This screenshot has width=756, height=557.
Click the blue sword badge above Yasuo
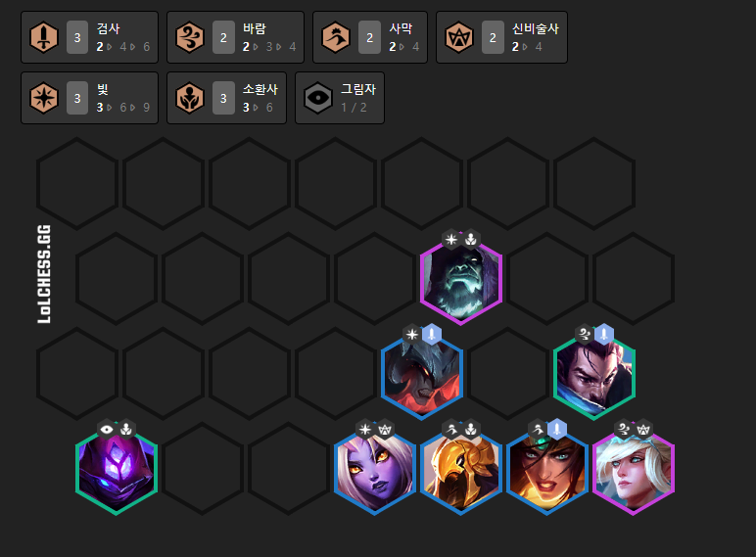pos(603,334)
